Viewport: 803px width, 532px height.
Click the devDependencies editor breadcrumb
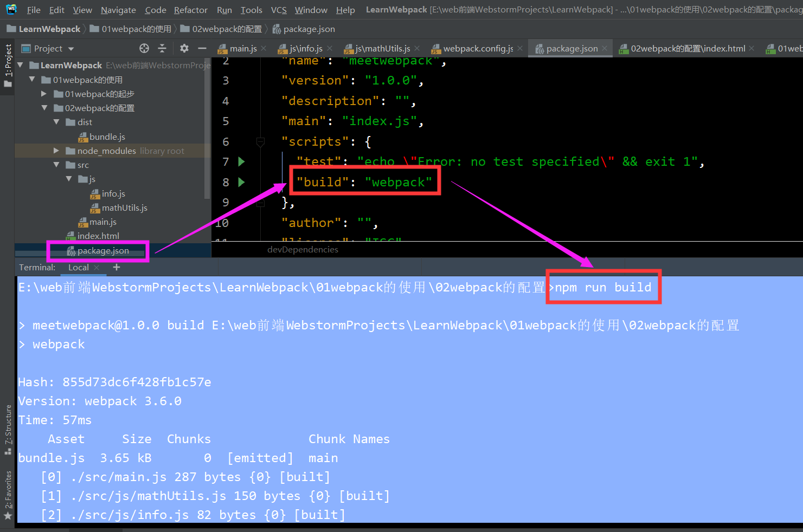pos(303,249)
